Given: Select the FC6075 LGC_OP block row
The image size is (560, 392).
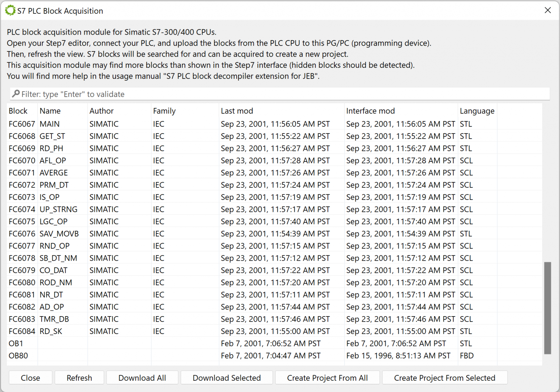Looking at the screenshot, I should pos(109,221).
